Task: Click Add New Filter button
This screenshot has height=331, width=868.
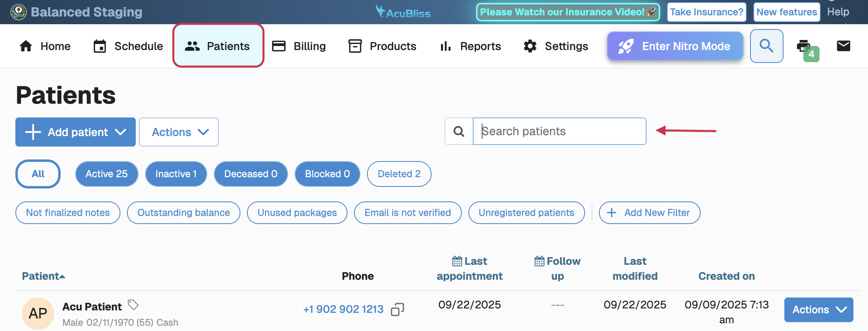Action: click(649, 213)
